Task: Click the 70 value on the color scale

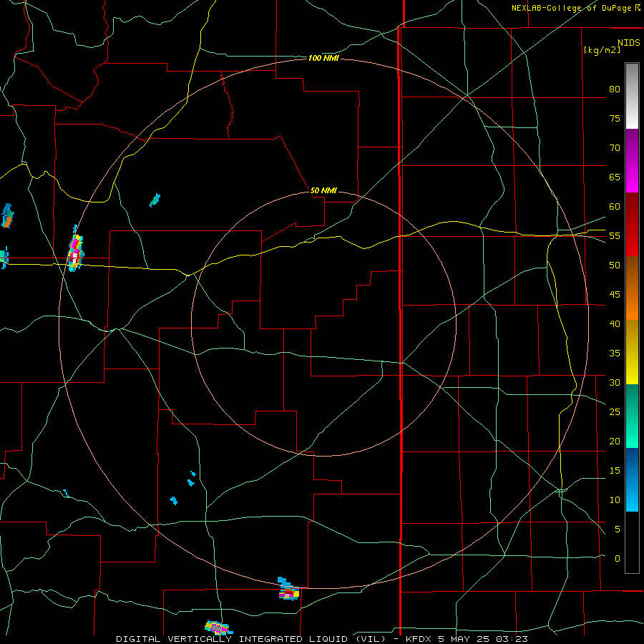Action: (615, 148)
